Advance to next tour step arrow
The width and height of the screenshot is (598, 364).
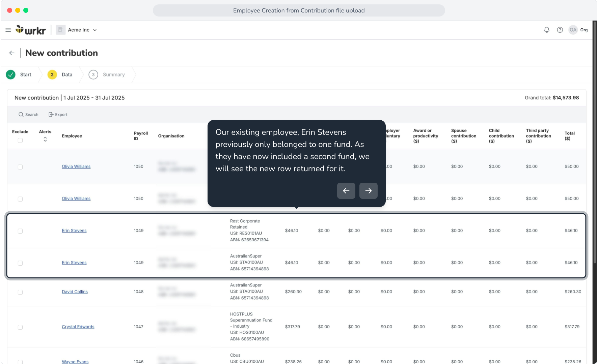[x=369, y=191]
